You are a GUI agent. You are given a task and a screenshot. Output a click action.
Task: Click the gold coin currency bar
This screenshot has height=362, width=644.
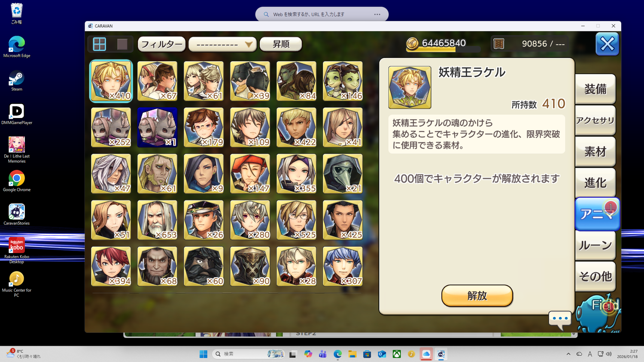point(443,44)
